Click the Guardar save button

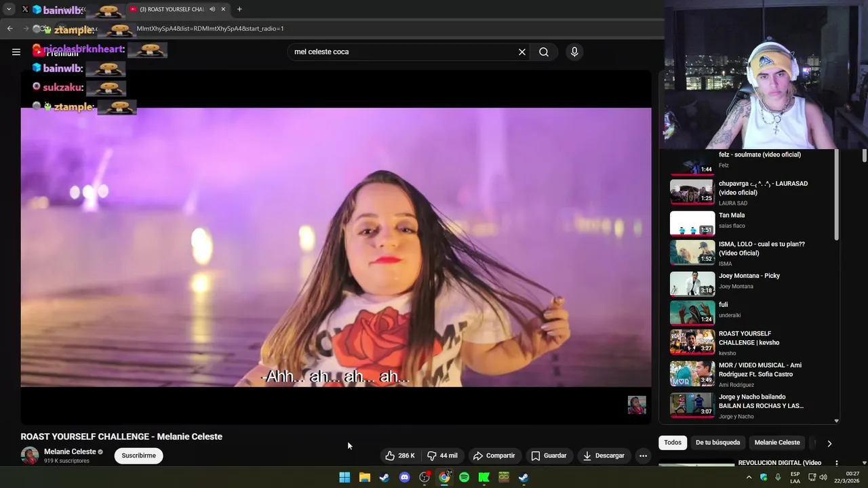549,455
